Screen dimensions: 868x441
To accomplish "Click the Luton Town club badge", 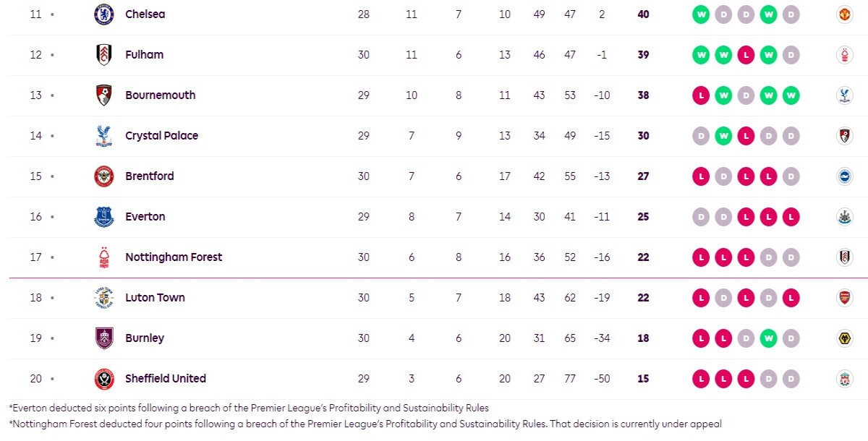I will (x=104, y=298).
